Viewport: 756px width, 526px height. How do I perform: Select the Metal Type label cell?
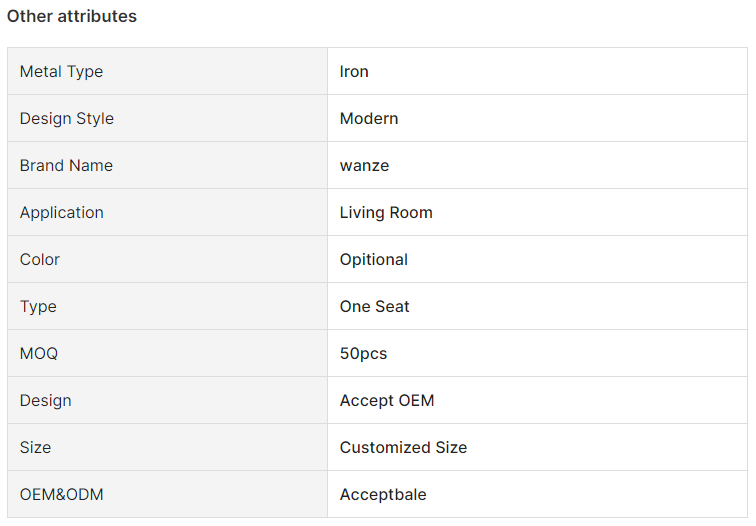(167, 71)
